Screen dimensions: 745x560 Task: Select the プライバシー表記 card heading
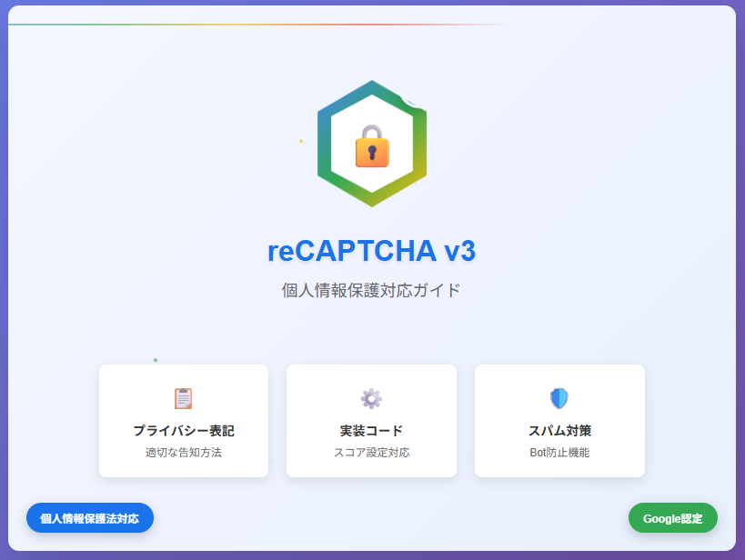[184, 431]
